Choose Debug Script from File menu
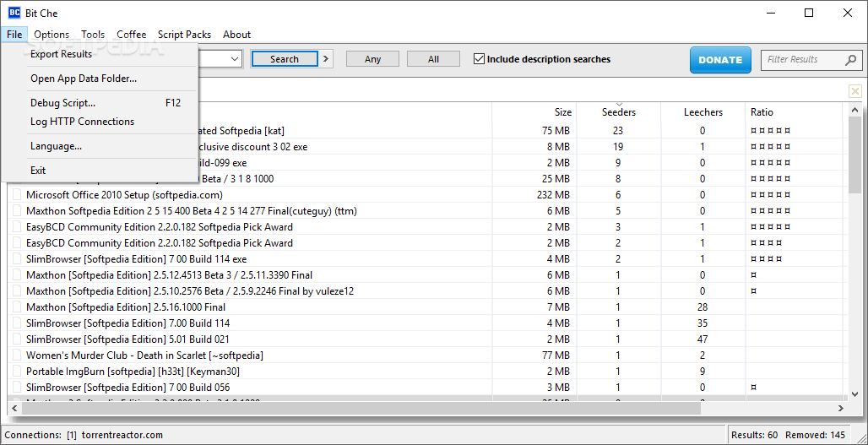Screen dimensions: 868x445 point(100,103)
